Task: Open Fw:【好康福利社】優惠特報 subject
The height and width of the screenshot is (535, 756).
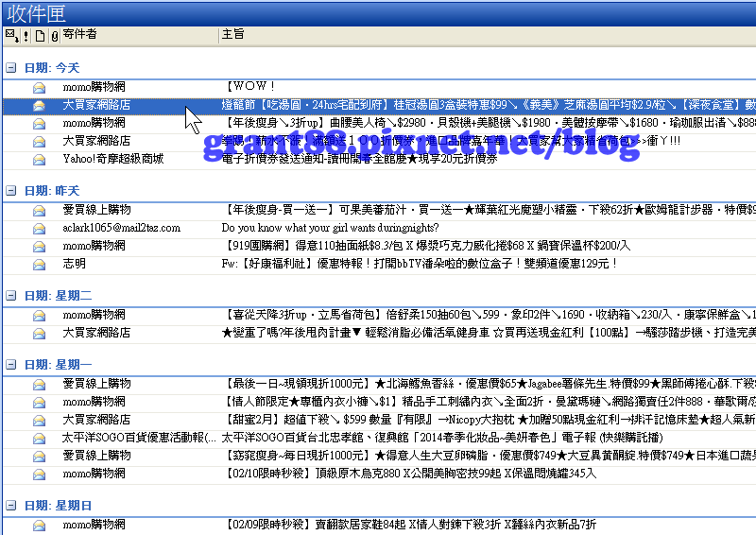Action: click(x=420, y=264)
